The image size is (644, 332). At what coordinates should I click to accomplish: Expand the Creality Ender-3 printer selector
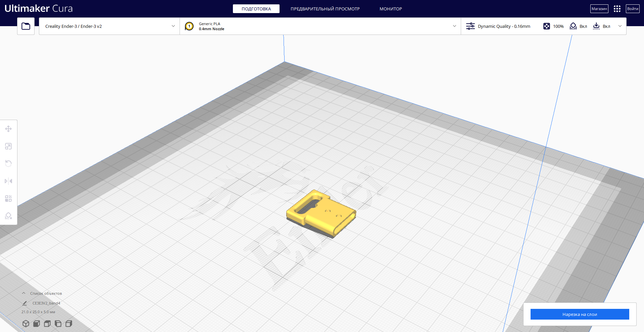(x=109, y=26)
